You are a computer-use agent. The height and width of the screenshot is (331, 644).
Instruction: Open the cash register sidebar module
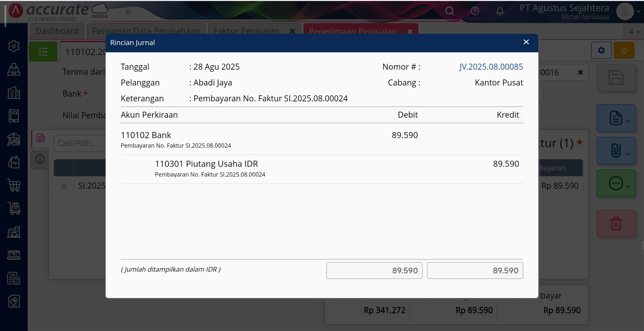14,69
